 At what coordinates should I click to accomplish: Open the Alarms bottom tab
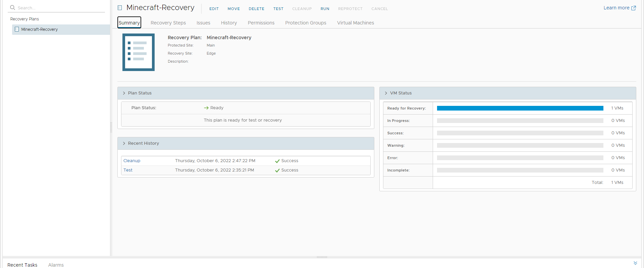(56, 265)
